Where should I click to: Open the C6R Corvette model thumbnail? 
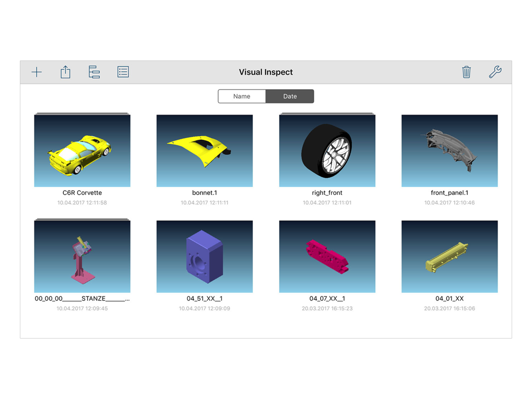click(x=82, y=150)
